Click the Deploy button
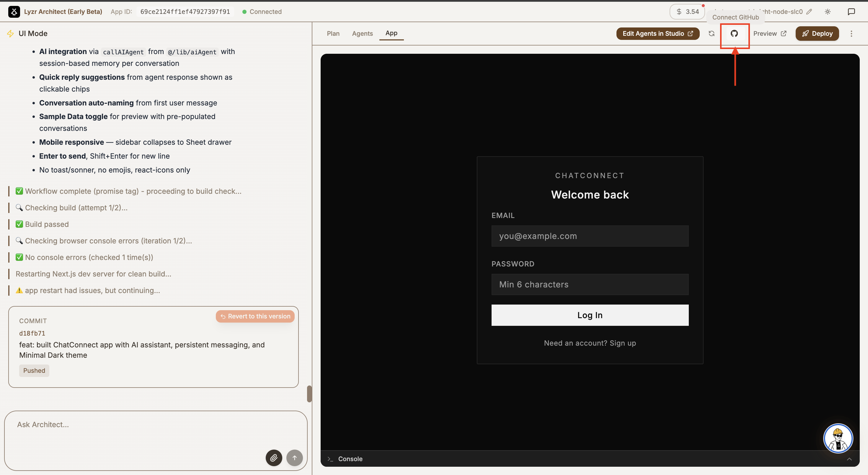Image resolution: width=868 pixels, height=475 pixels. tap(817, 33)
